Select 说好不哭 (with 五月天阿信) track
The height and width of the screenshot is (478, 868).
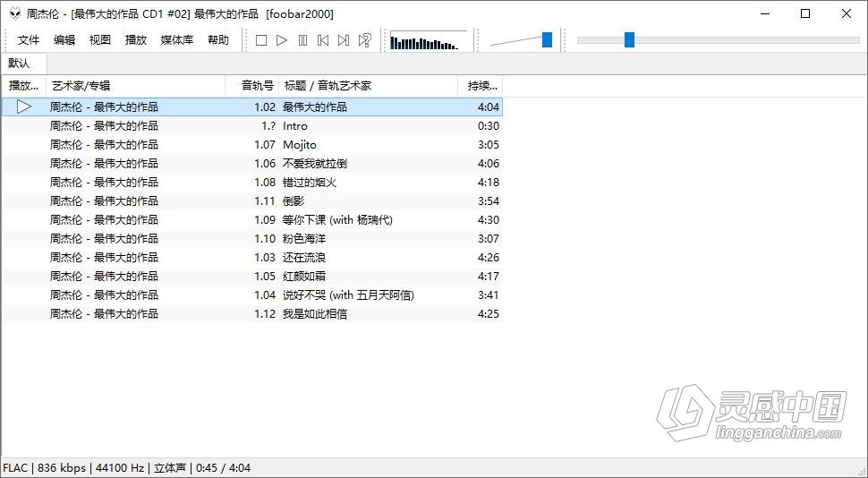252,295
